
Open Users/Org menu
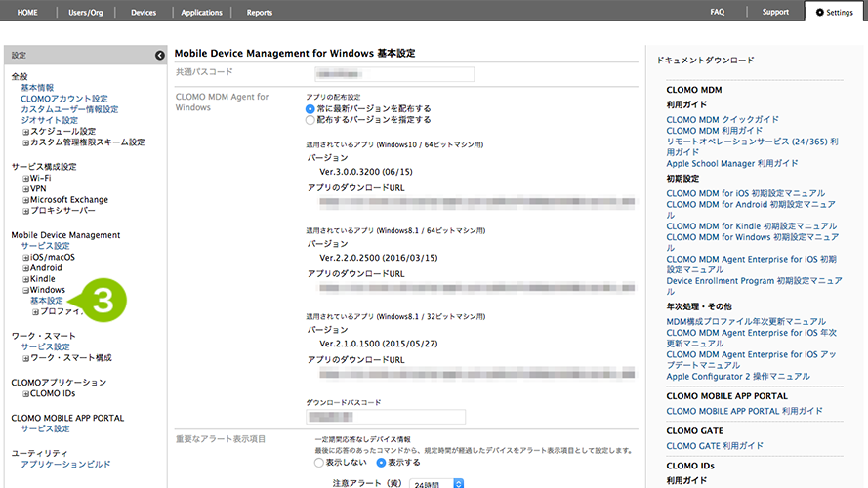click(x=86, y=12)
